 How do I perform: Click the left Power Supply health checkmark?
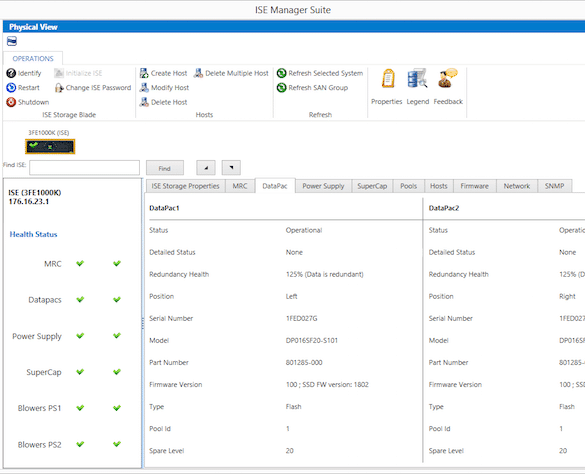[80, 336]
